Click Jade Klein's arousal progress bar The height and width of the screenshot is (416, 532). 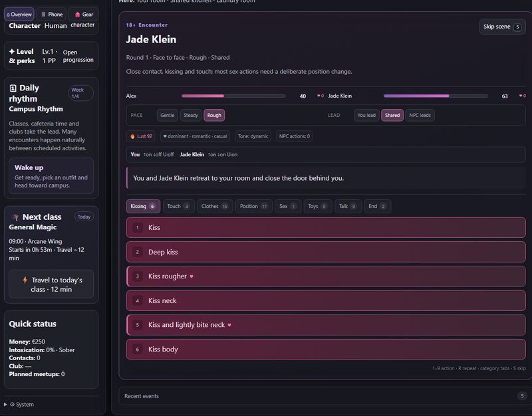pos(436,96)
